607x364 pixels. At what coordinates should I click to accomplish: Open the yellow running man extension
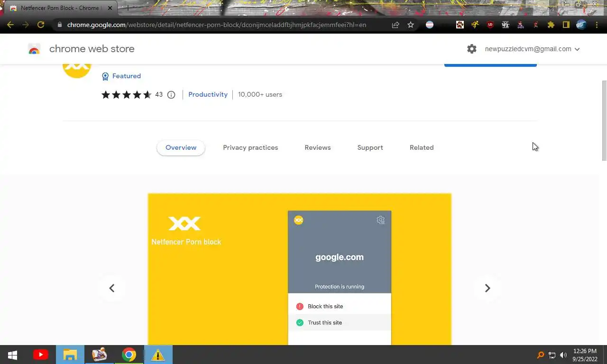475,25
